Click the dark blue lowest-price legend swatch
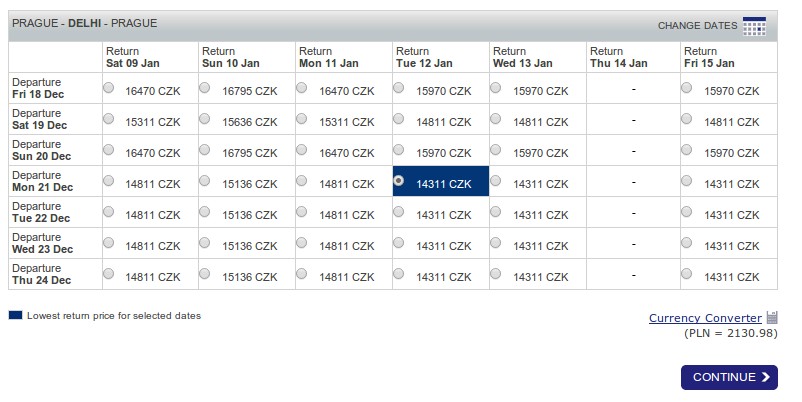802x402 pixels. click(x=15, y=315)
